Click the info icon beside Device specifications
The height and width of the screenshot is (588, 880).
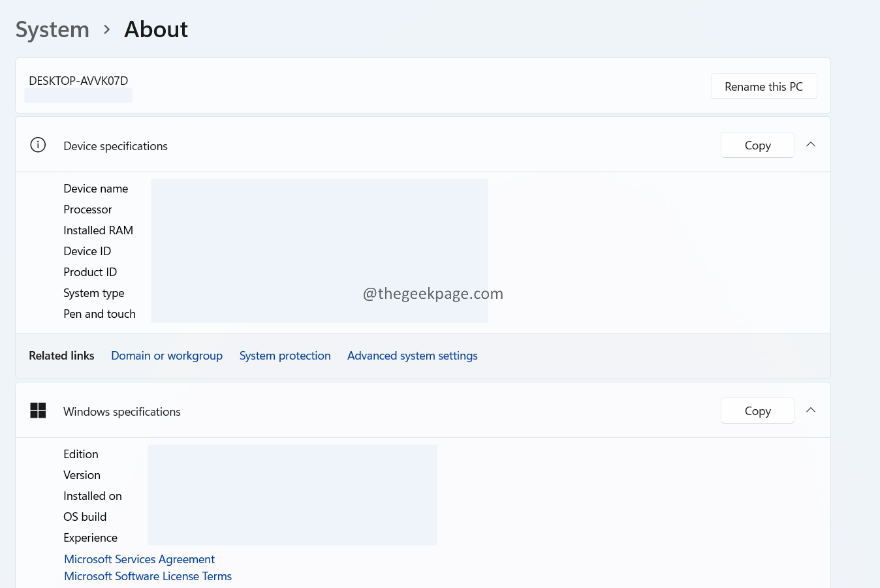(38, 145)
